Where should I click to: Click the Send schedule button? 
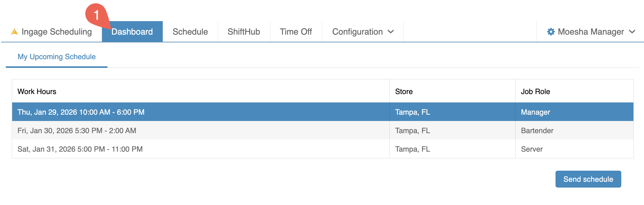coord(588,179)
